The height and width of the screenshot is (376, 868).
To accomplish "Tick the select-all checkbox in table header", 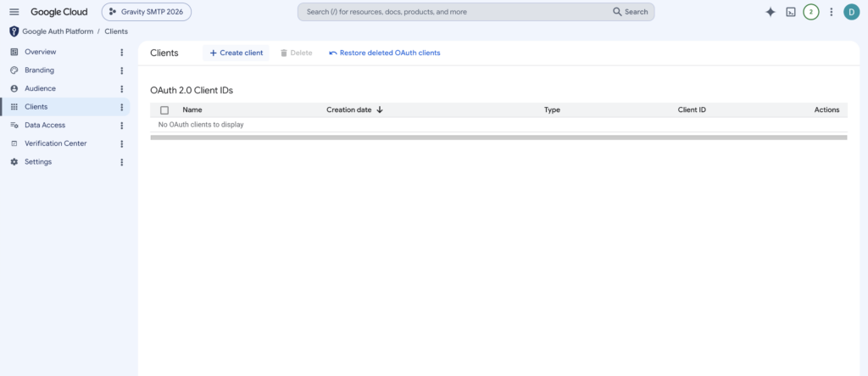I will coord(164,110).
